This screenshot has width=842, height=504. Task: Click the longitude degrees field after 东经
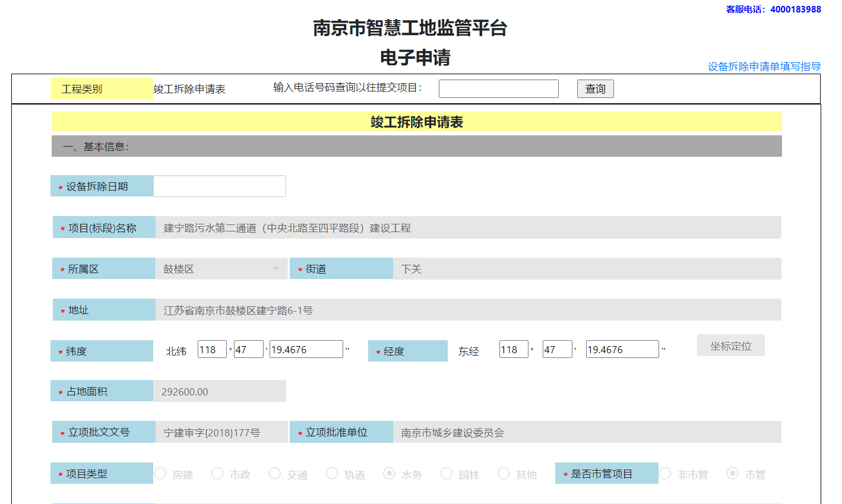(x=514, y=349)
